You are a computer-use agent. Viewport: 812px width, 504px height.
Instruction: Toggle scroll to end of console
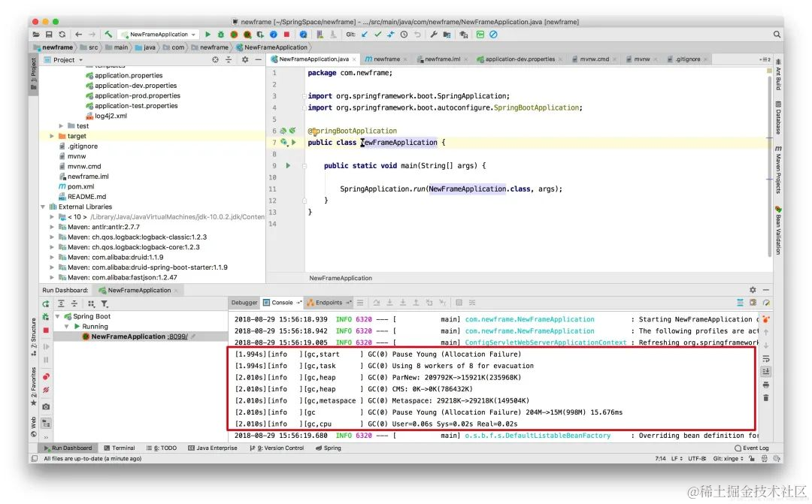(766, 372)
